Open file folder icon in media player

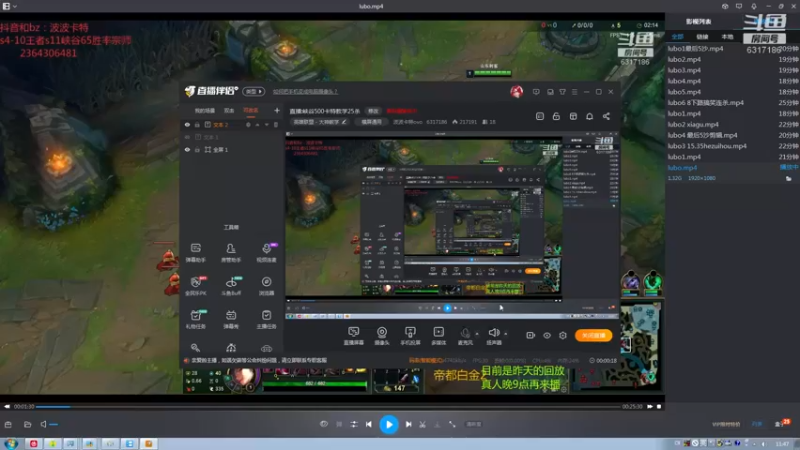28,424
